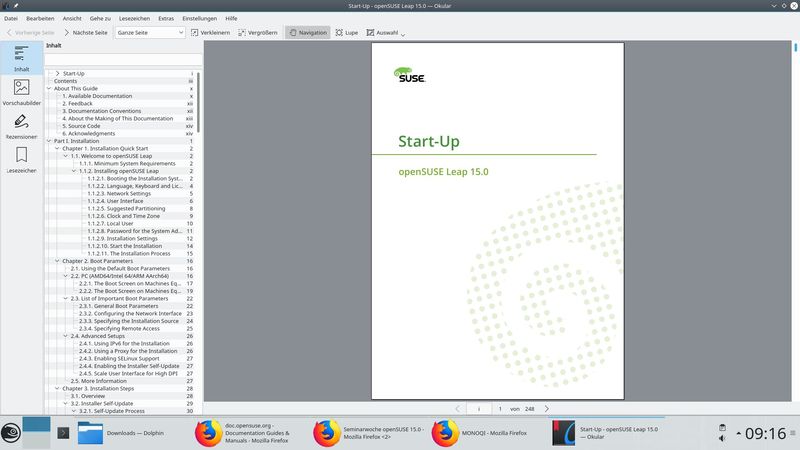Collapse the About This Guide section
This screenshot has width=800, height=450.
click(49, 88)
